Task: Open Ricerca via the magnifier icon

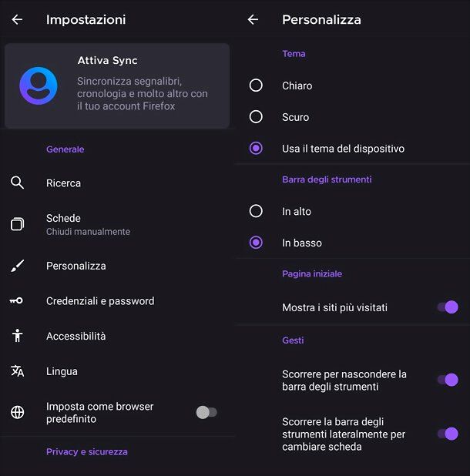Action: [17, 183]
